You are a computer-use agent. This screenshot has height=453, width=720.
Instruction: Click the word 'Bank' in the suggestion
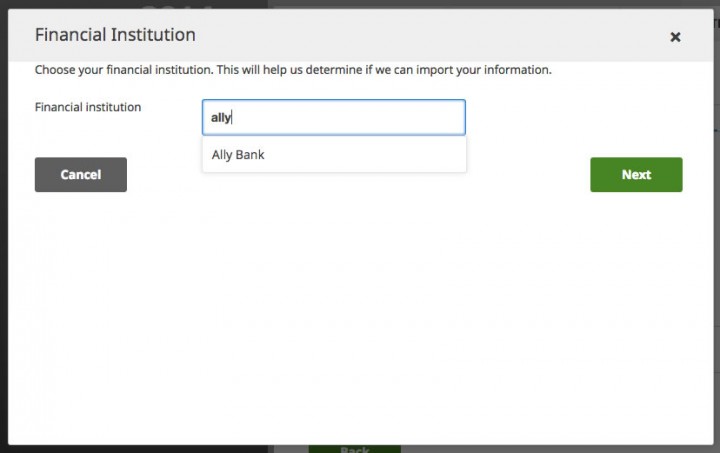click(x=250, y=155)
